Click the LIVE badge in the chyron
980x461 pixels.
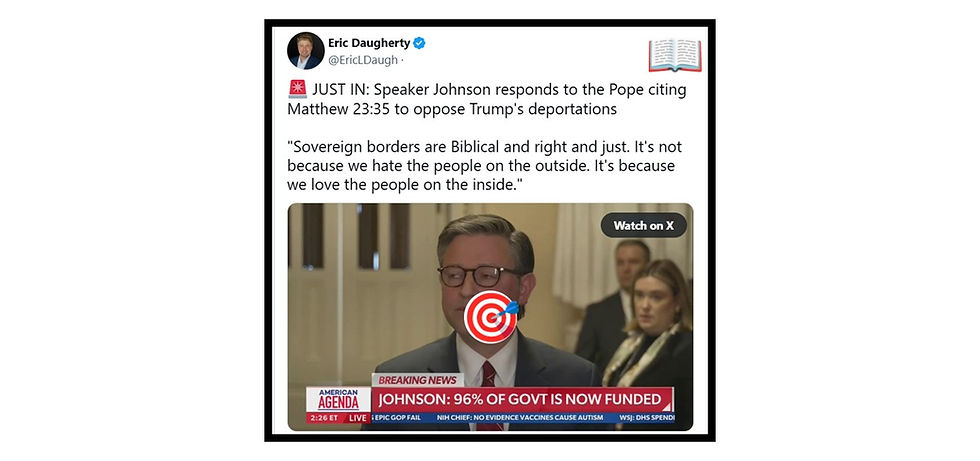(358, 418)
